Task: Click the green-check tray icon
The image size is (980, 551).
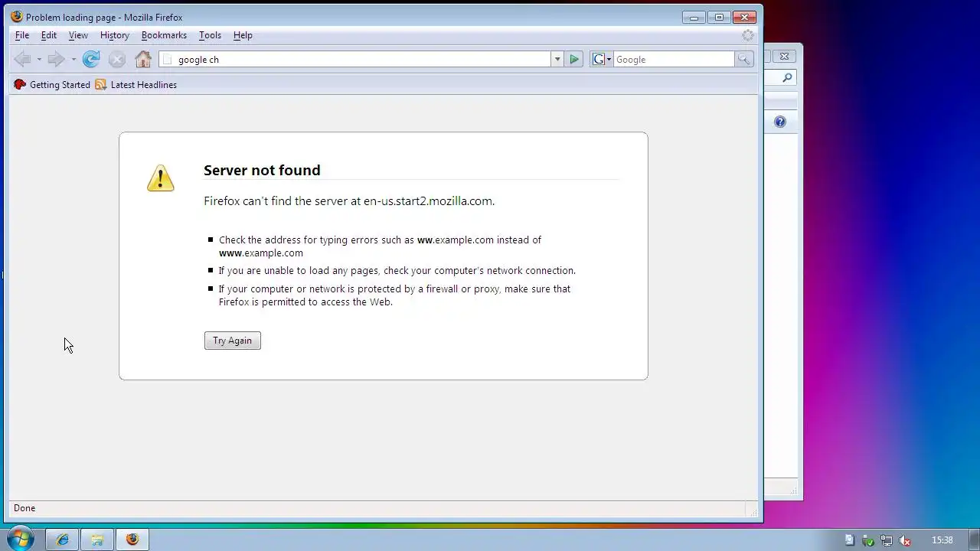Action: 868,540
